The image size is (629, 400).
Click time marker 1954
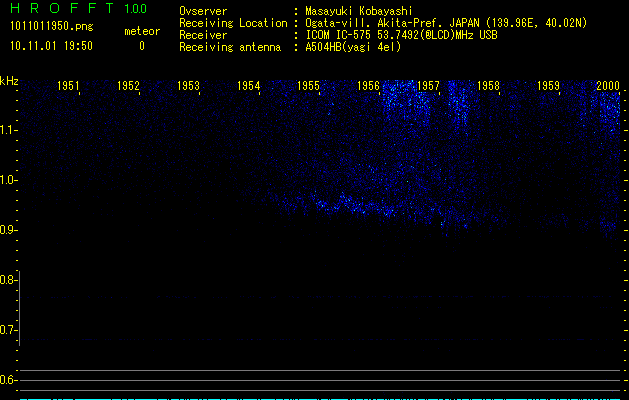(248, 85)
